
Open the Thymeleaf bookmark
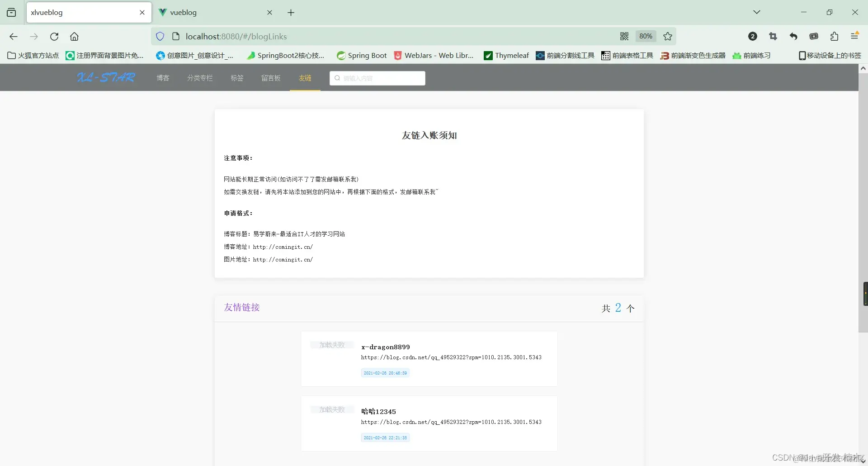[506, 55]
